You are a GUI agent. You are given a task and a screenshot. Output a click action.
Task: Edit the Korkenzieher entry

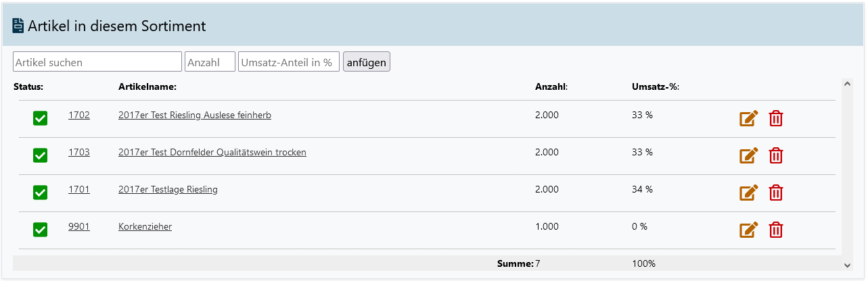point(748,230)
